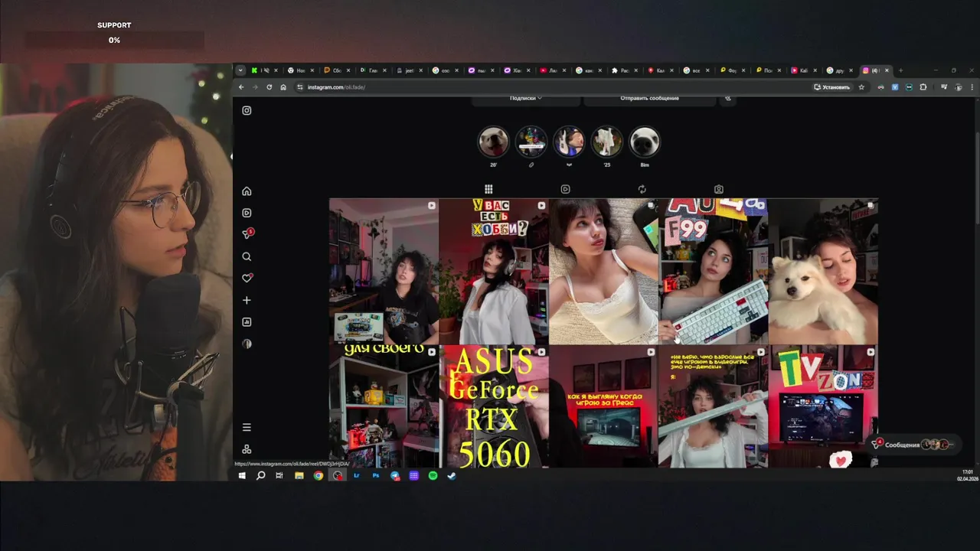Open the story highlight with link label
This screenshot has width=980, height=551.
(531, 142)
